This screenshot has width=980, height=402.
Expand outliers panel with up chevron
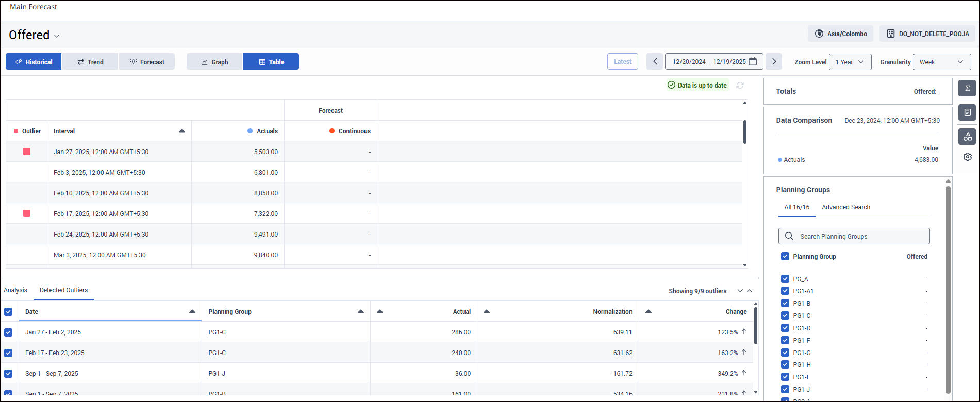point(750,291)
